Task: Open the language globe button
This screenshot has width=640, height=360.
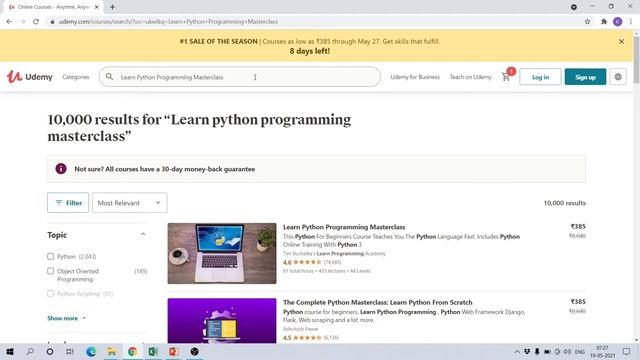Action: tap(618, 77)
